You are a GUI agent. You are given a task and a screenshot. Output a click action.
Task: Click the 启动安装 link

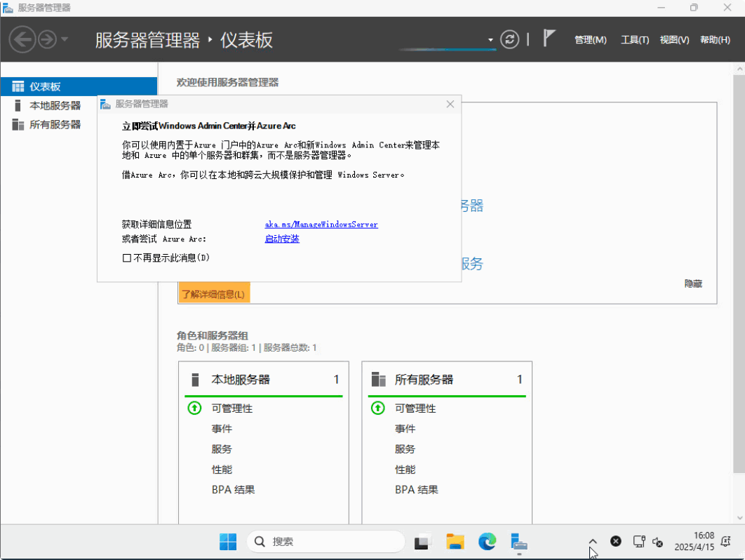(x=282, y=239)
